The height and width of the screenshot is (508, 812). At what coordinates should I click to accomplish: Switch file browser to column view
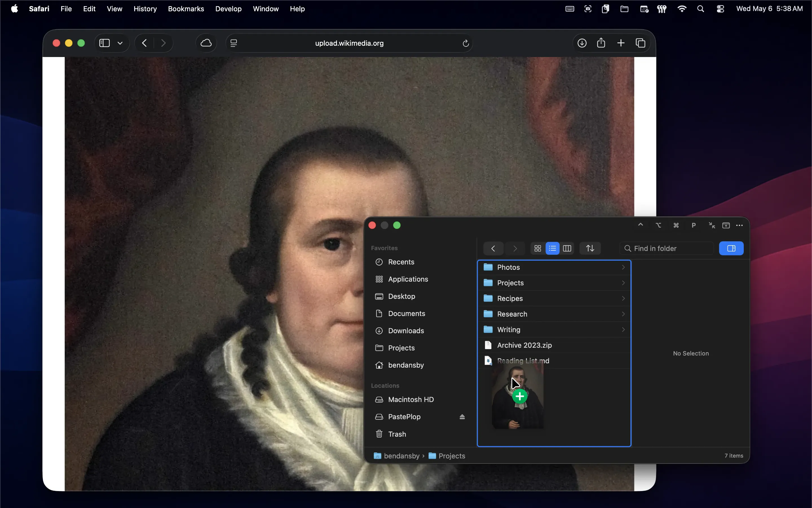pyautogui.click(x=567, y=248)
